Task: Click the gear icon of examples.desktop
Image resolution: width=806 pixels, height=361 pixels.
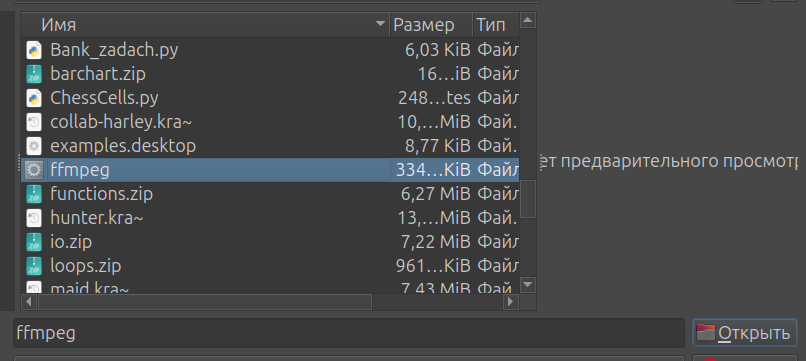Action: pos(34,146)
